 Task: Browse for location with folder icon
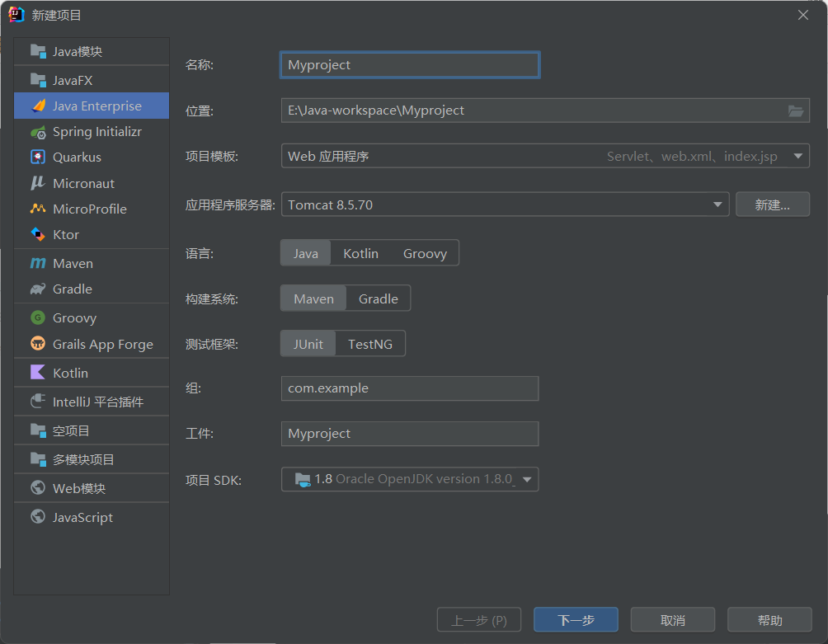(796, 110)
